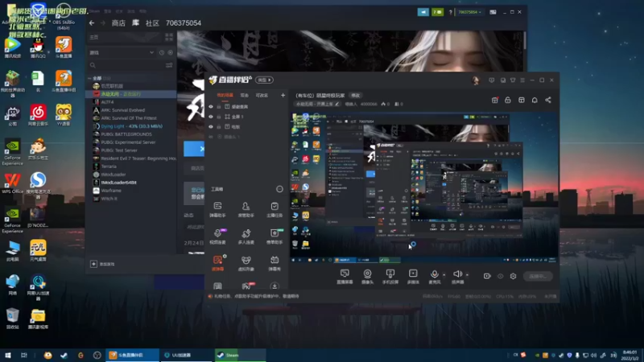Viewport: 644px width, 362px height.
Task: Open the speaker options arrow
Action: point(467,275)
